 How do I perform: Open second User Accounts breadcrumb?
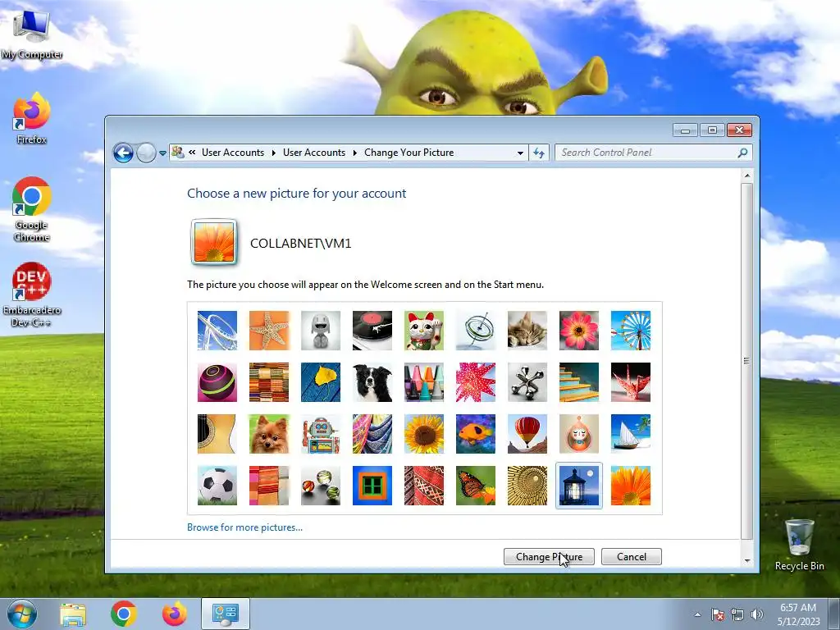(314, 153)
